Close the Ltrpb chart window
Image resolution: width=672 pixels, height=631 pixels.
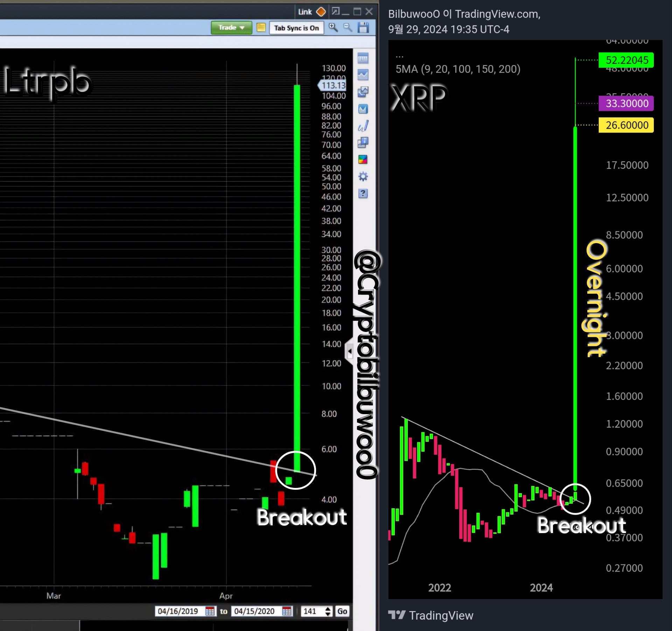pos(369,12)
